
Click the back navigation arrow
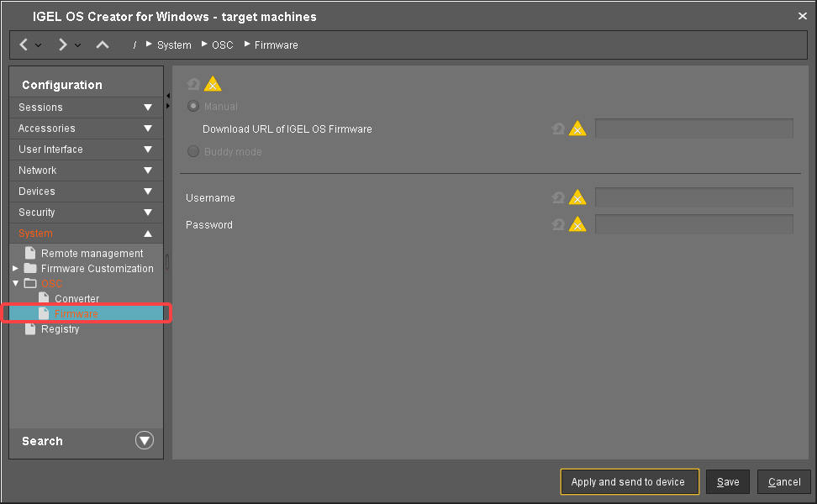24,45
